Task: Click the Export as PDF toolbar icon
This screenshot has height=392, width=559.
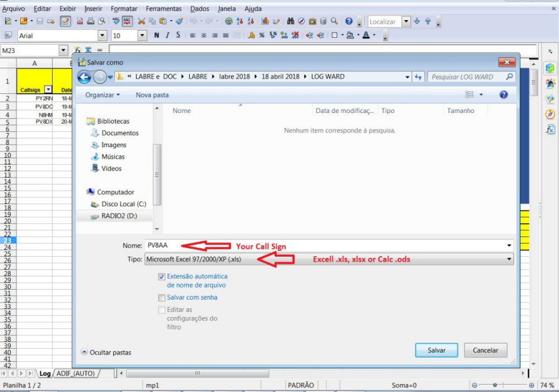Action: tap(80, 21)
